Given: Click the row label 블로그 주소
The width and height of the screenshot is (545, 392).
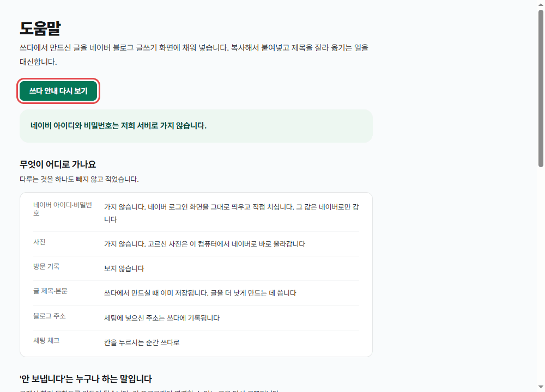Looking at the screenshot, I should [50, 316].
